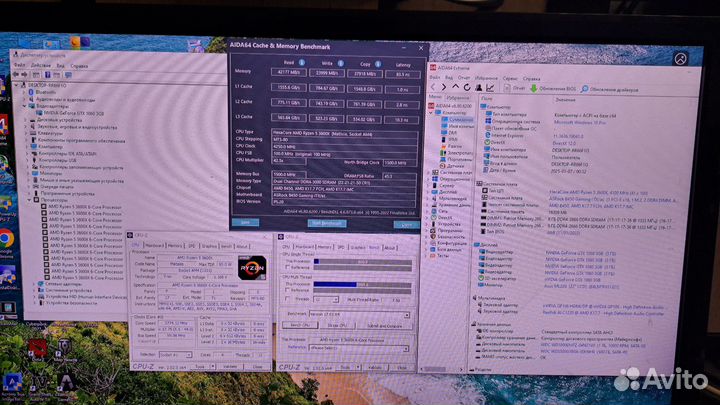720x405 pixels.
Task: Open Reference processor dropdown in CPU-Z
Action: pos(405,349)
